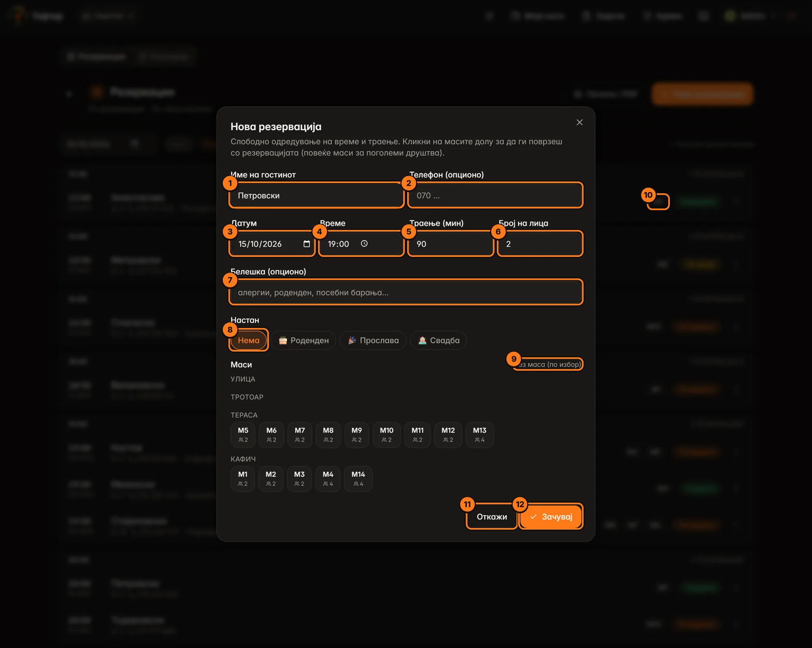Select table M1 in the Кафич section
Image resolution: width=812 pixels, height=648 pixels.
(243, 479)
